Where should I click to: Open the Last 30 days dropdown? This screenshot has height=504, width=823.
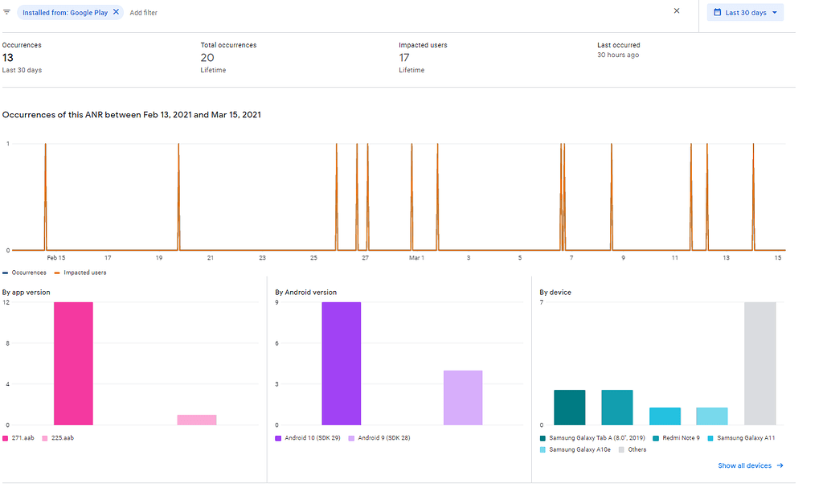coord(745,13)
